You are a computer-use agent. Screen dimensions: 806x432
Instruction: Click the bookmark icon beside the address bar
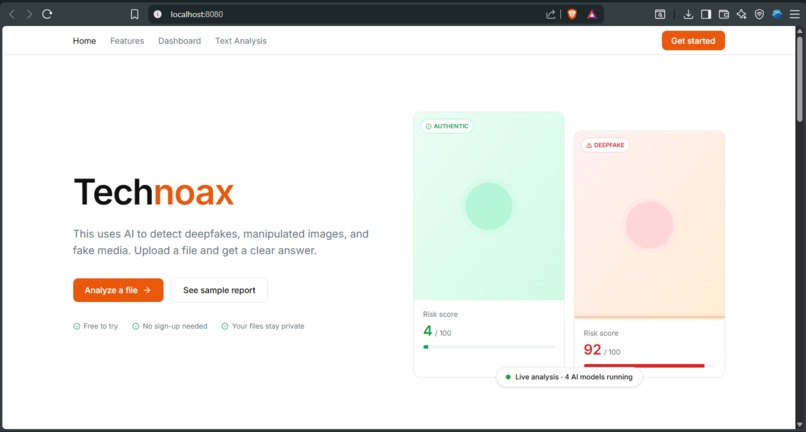click(134, 14)
